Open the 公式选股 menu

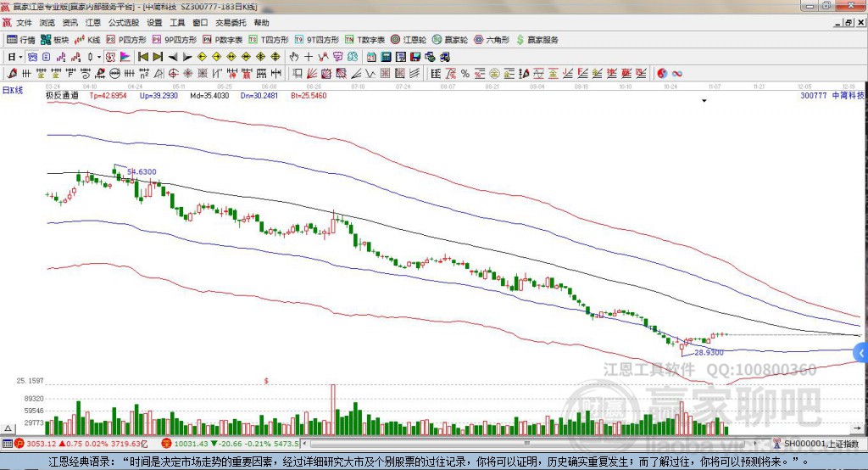pyautogui.click(x=123, y=23)
